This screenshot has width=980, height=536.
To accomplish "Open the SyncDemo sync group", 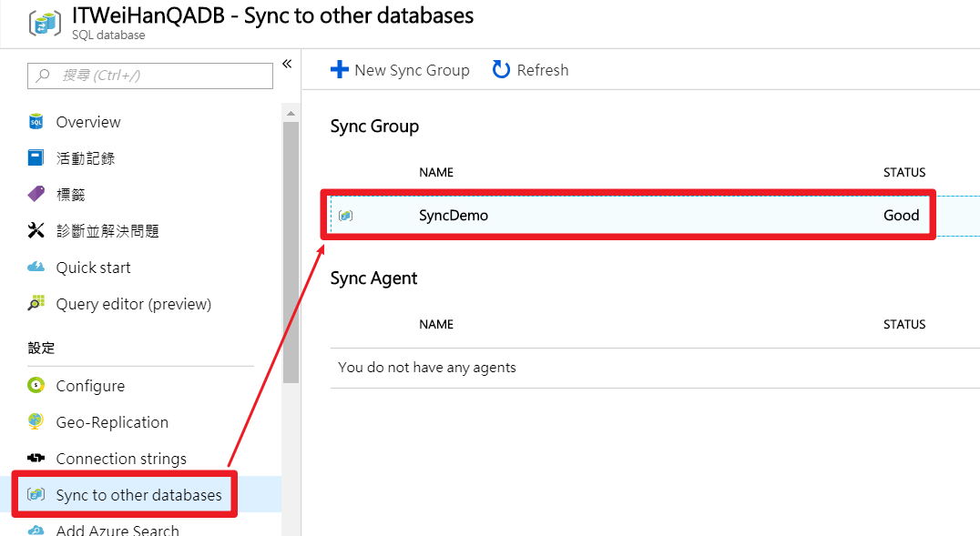I will pos(454,215).
